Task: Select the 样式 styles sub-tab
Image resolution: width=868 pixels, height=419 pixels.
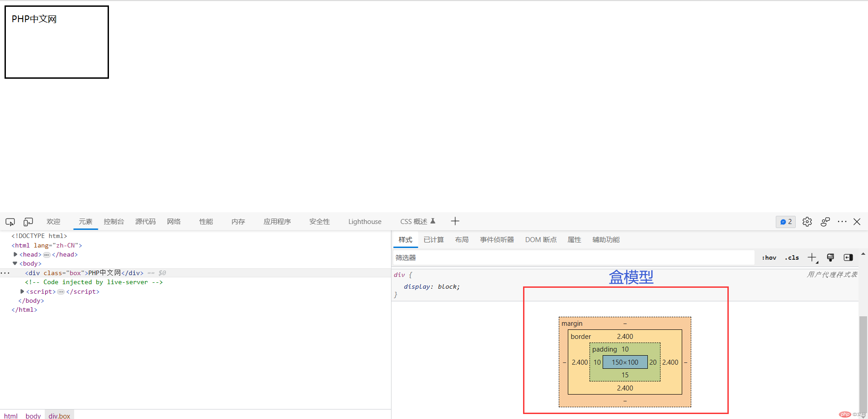Action: pyautogui.click(x=406, y=240)
